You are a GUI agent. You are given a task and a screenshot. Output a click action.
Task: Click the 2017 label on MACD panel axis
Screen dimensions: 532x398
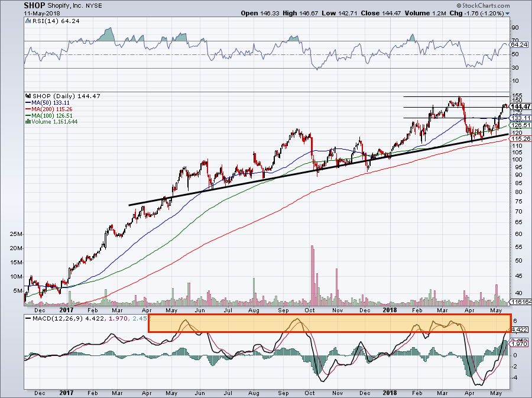[x=66, y=393]
